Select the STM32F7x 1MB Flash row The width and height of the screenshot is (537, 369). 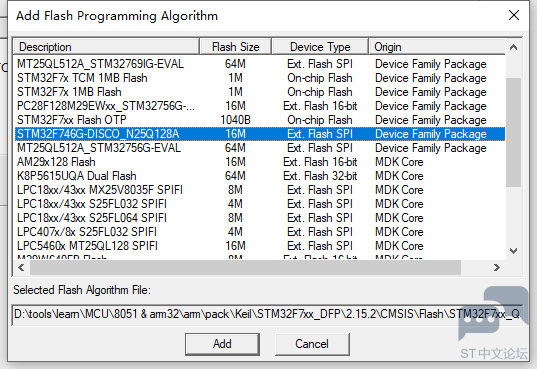260,92
